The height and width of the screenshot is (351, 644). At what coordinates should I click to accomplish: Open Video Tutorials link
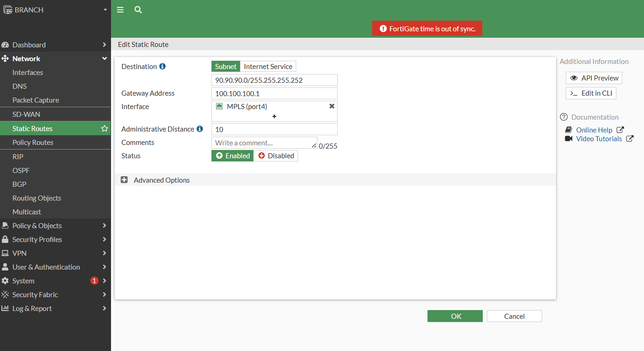599,138
